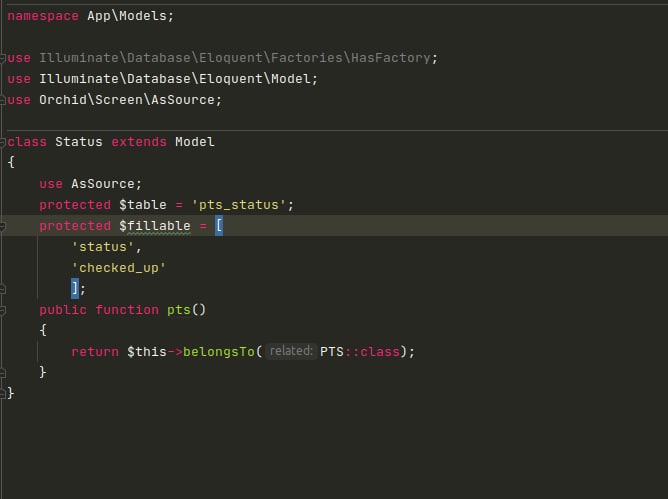Click on App\Models namespace name

pos(127,16)
